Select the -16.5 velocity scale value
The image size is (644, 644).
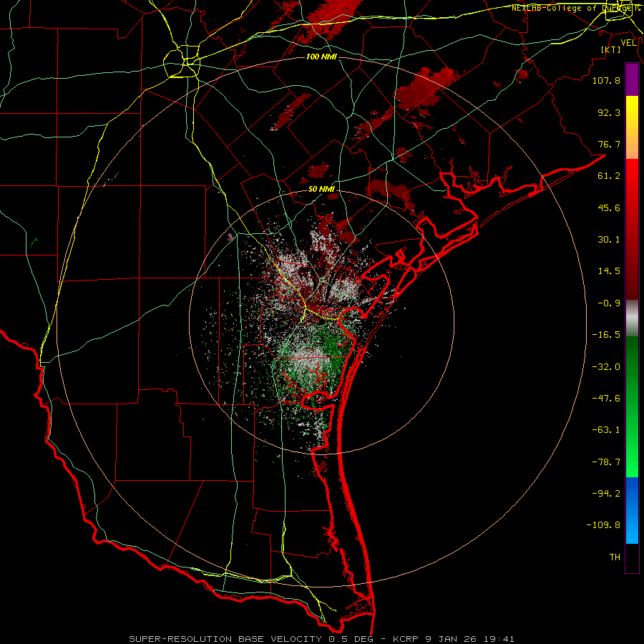pos(606,335)
